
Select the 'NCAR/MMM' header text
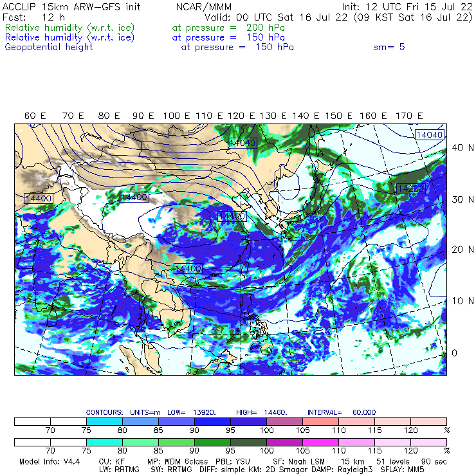point(204,7)
